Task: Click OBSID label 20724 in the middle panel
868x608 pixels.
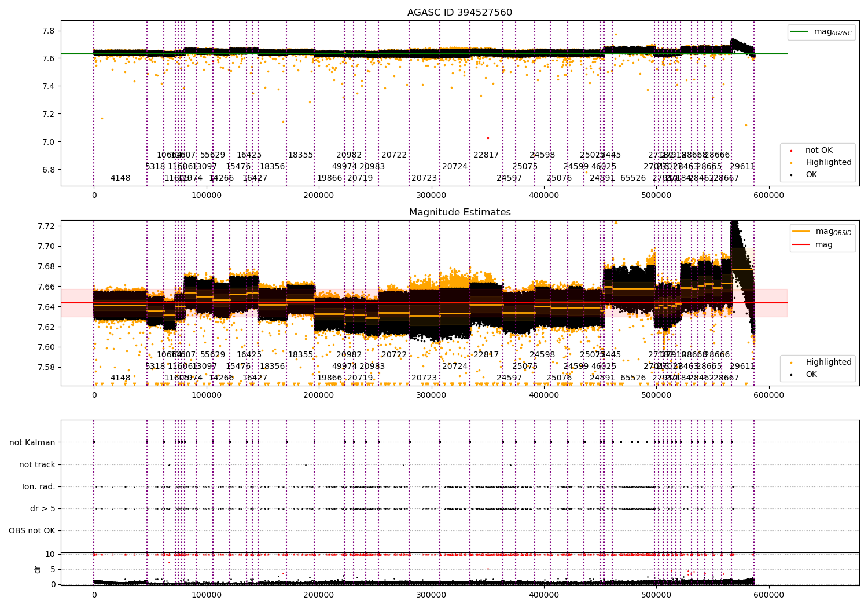Action: pyautogui.click(x=455, y=366)
